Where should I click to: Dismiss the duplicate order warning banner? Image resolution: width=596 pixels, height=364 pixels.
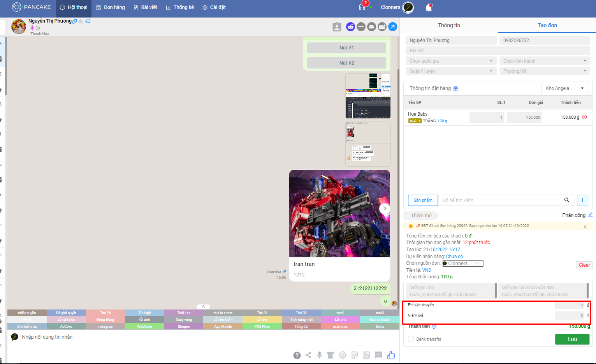coord(585,227)
